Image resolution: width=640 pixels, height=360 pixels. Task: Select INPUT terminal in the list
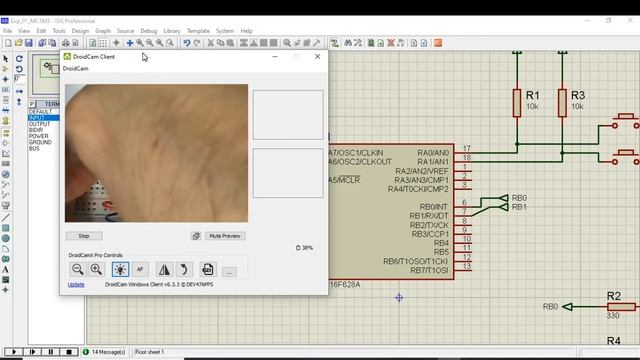43,118
